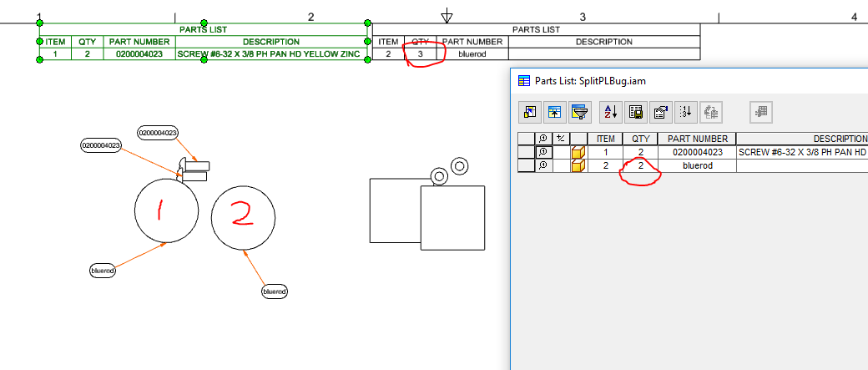Select QTY cell of 0200004023 dialog row

640,152
